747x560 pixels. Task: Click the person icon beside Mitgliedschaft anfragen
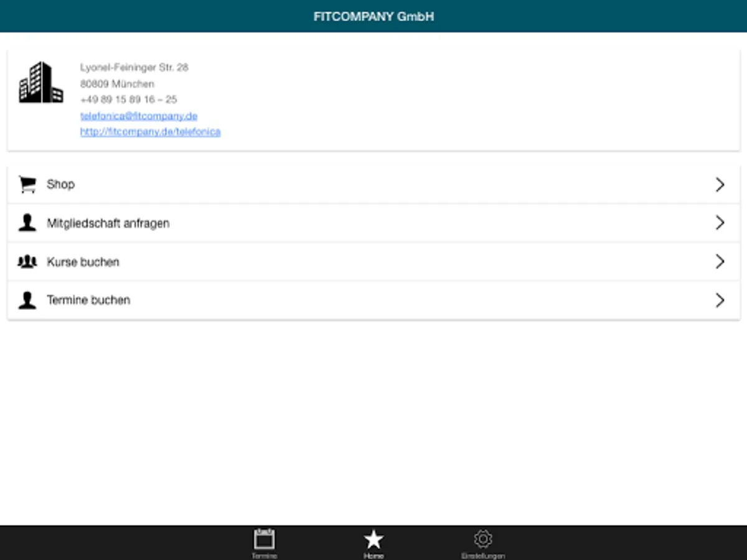[x=27, y=223]
